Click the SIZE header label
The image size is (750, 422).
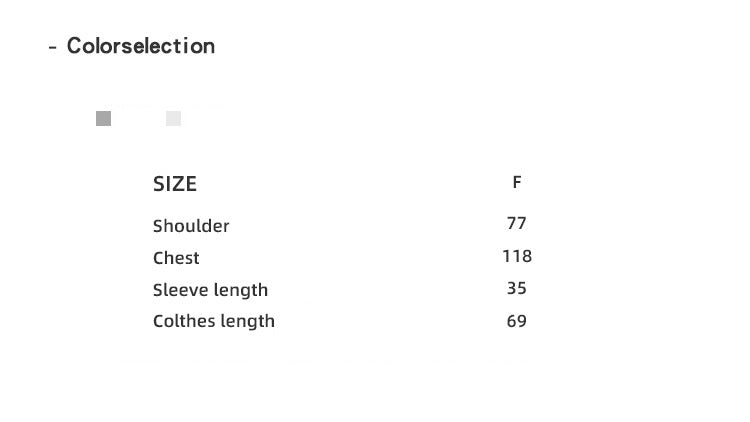pyautogui.click(x=175, y=184)
